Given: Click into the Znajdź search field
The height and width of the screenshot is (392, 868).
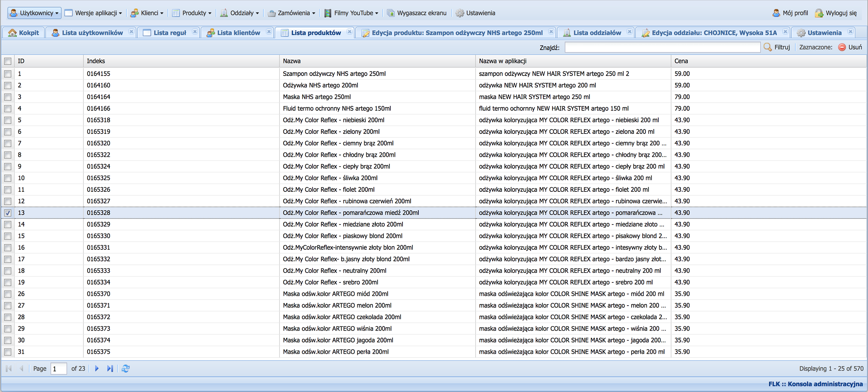Looking at the screenshot, I should [x=662, y=47].
